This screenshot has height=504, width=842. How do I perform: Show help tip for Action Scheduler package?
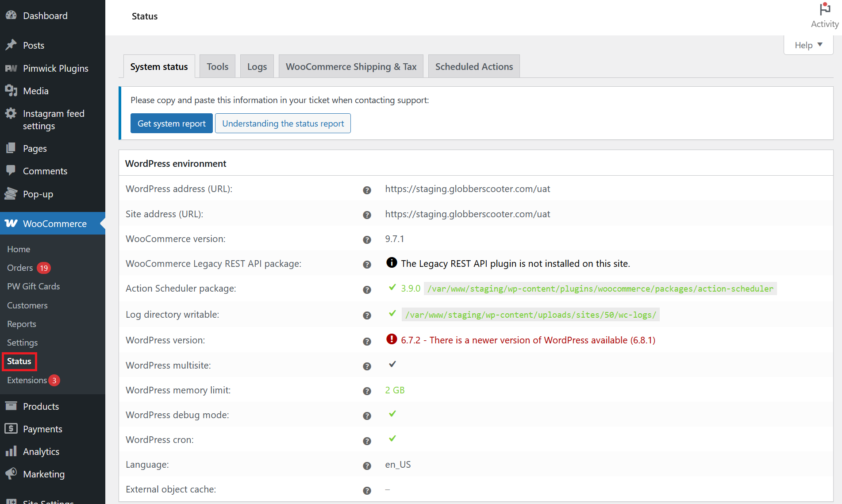tap(367, 290)
